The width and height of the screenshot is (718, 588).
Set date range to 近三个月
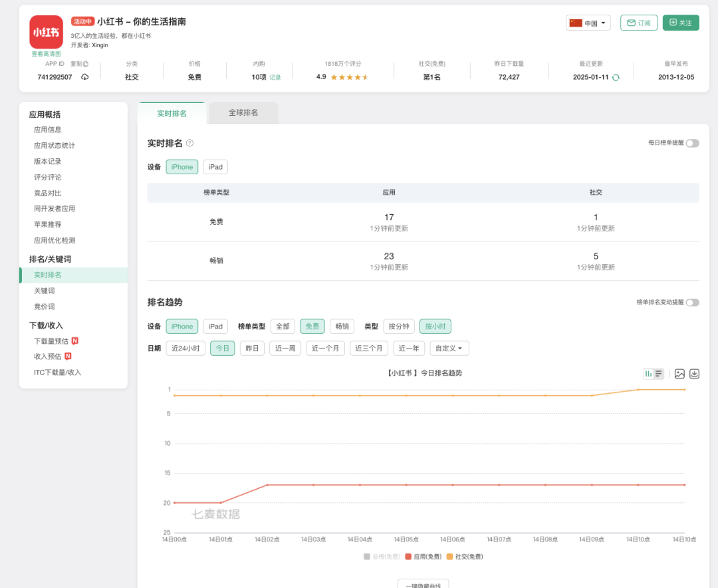(x=369, y=349)
